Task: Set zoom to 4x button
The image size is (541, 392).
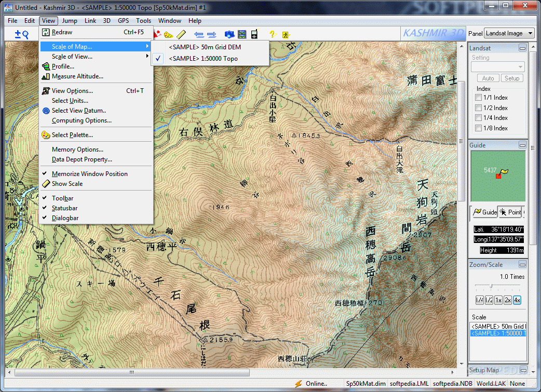Action: click(517, 300)
